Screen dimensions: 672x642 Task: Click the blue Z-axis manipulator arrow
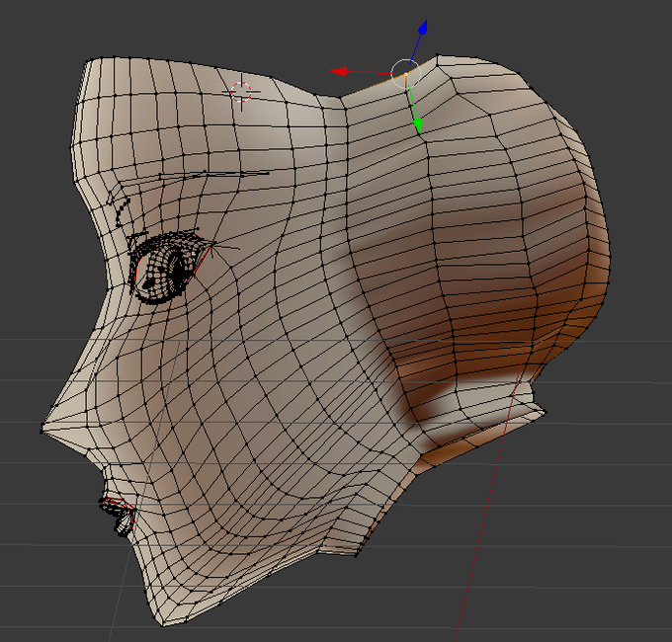click(x=423, y=27)
